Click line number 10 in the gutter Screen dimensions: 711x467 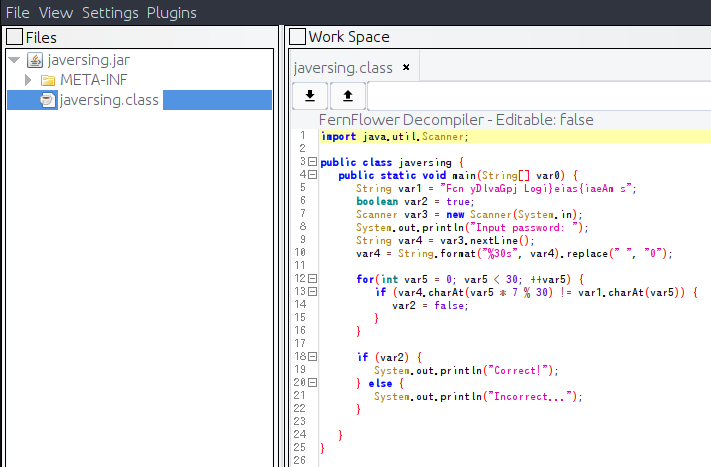[x=300, y=253]
